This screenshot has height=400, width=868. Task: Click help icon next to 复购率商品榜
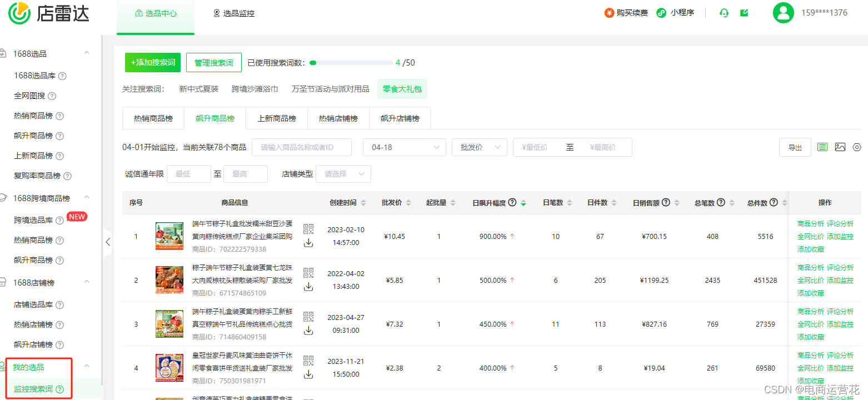[67, 176]
